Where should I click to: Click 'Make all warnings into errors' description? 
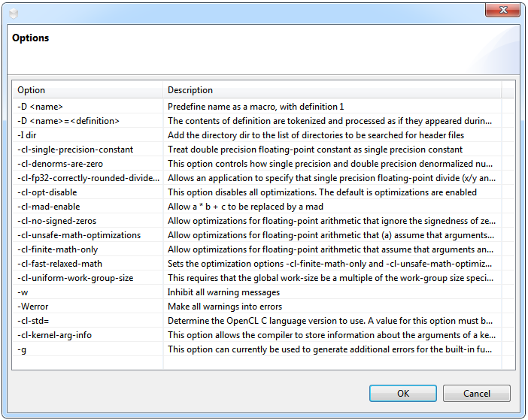tap(225, 307)
